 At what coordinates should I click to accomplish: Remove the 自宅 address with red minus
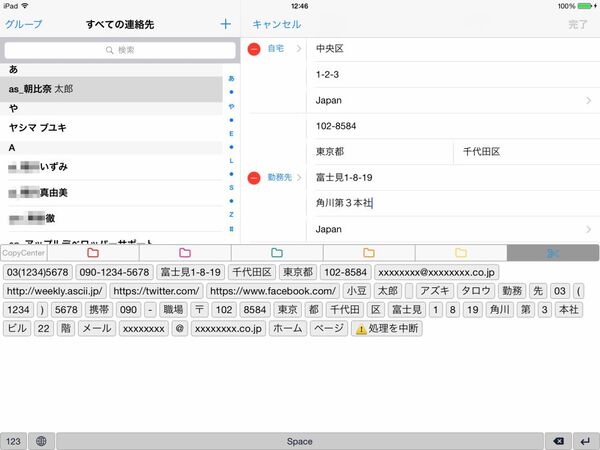(254, 49)
